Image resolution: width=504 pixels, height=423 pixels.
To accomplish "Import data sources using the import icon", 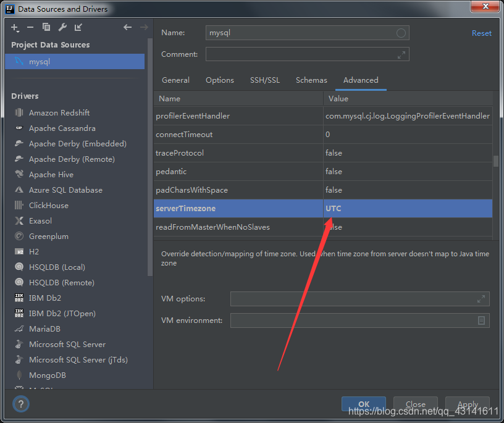I will (x=78, y=27).
